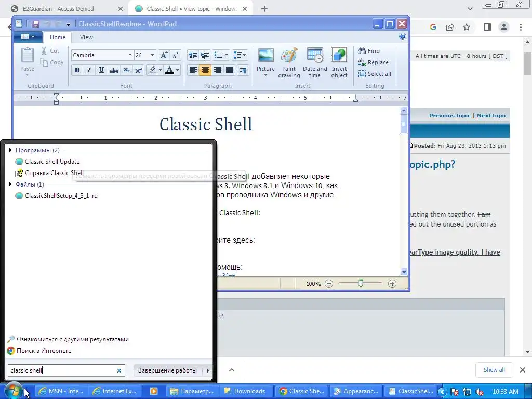Align text left in WordPad
This screenshot has height=399, width=532.
click(193, 70)
